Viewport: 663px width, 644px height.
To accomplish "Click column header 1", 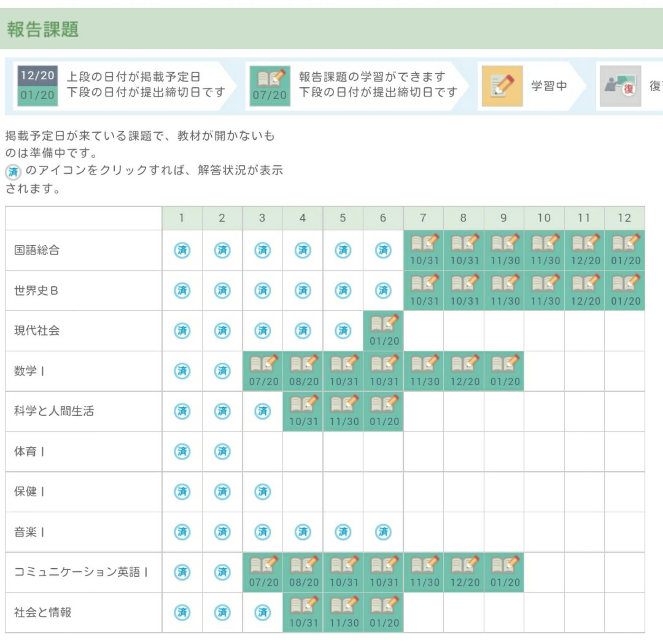I will [182, 218].
